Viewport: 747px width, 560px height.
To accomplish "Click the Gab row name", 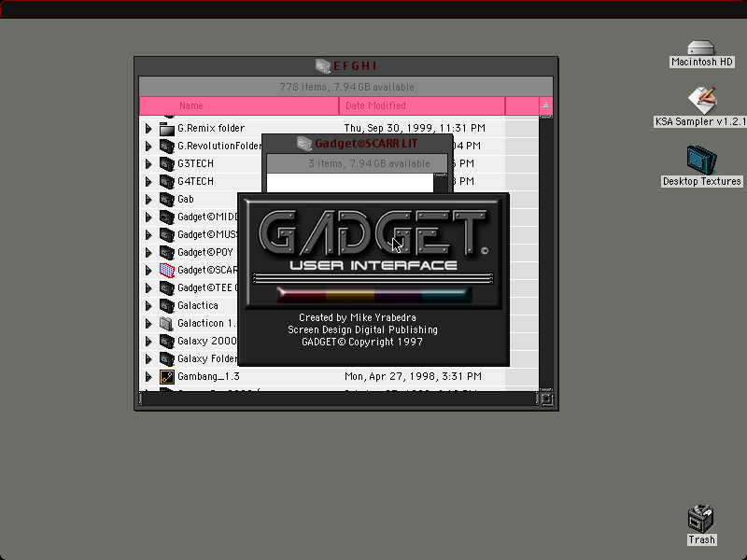I will tap(185, 200).
